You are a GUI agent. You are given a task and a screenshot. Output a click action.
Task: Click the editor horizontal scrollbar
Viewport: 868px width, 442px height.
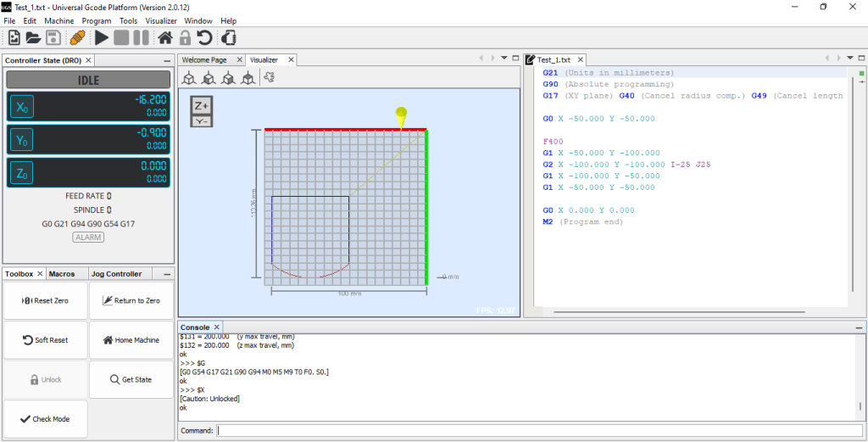pyautogui.click(x=678, y=312)
